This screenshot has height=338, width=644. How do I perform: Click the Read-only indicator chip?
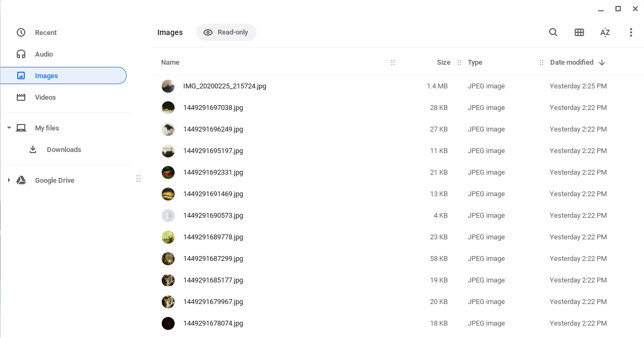pos(226,32)
